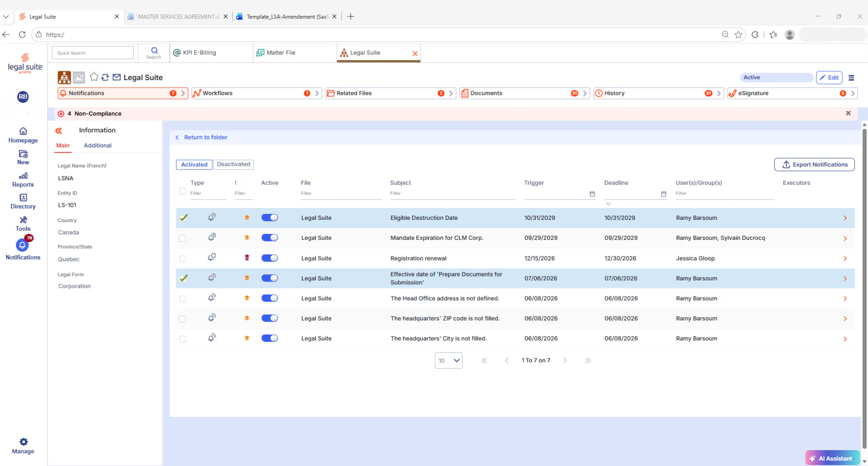
Task: Mark Legal Suite as favorite star
Action: (94, 77)
